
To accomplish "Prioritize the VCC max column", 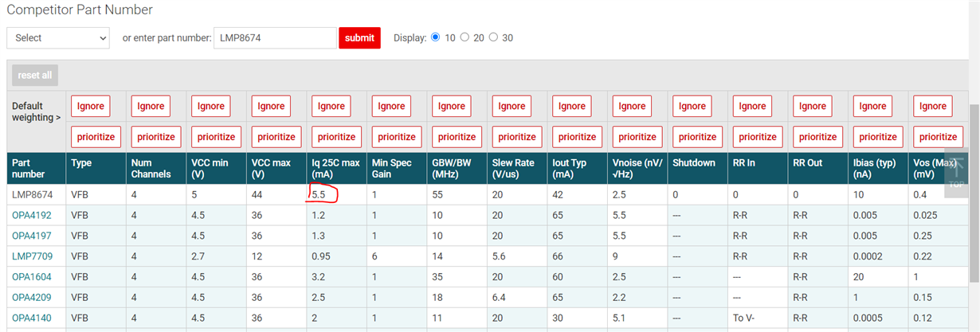I will click(276, 136).
